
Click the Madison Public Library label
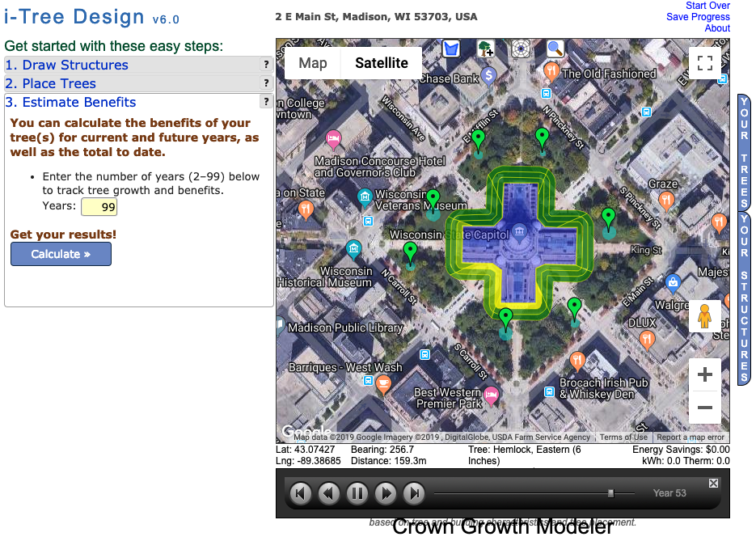345,328
